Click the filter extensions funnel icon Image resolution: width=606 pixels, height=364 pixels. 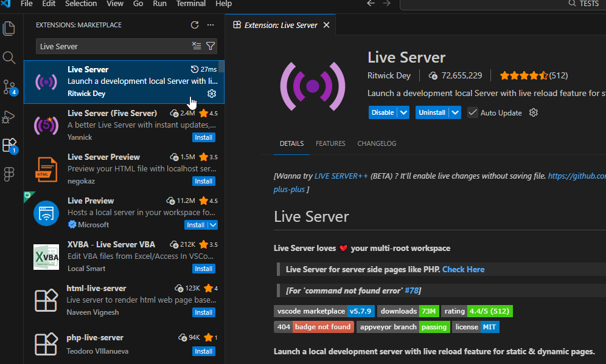211,46
